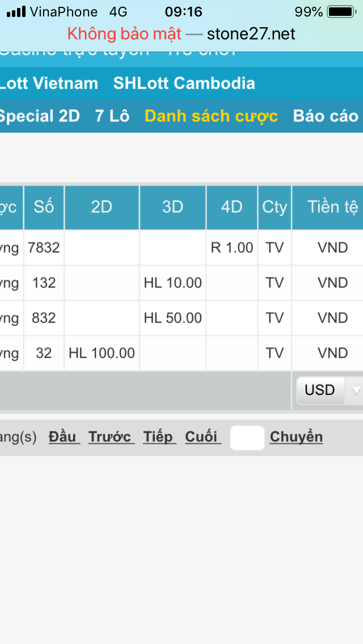
Task: Click the 2D column header
Action: click(102, 207)
